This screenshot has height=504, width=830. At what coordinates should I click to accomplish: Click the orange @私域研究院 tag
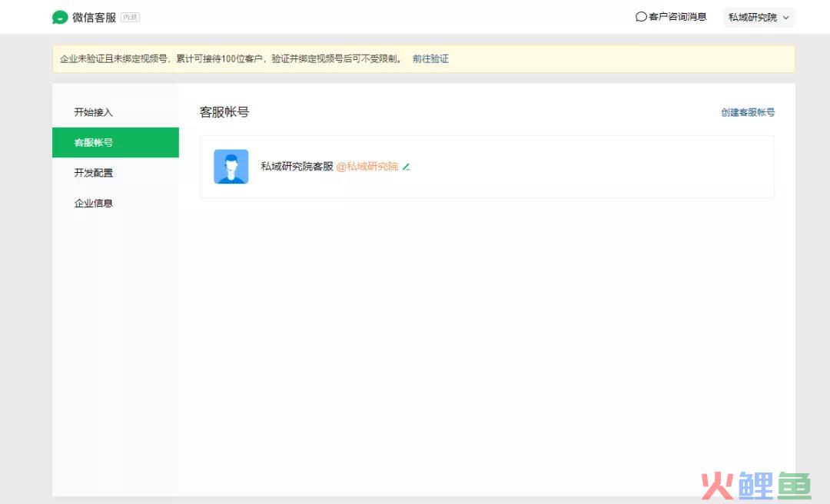367,167
